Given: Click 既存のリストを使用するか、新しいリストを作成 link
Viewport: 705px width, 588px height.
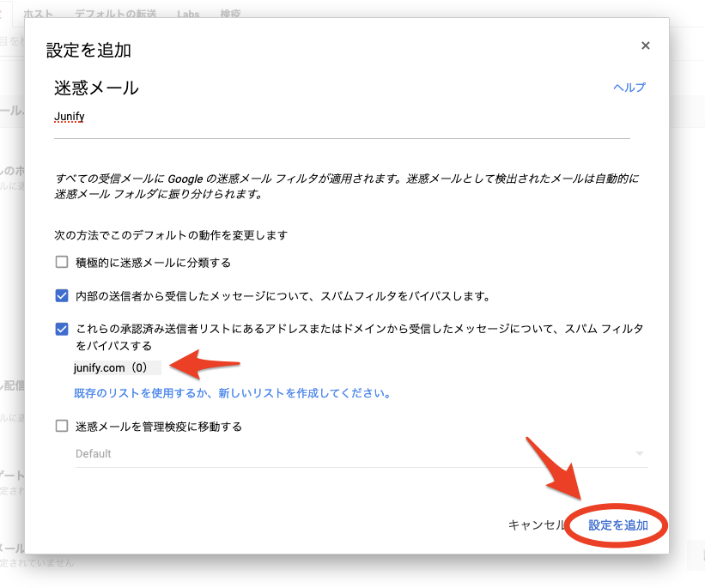Looking at the screenshot, I should coord(233,394).
